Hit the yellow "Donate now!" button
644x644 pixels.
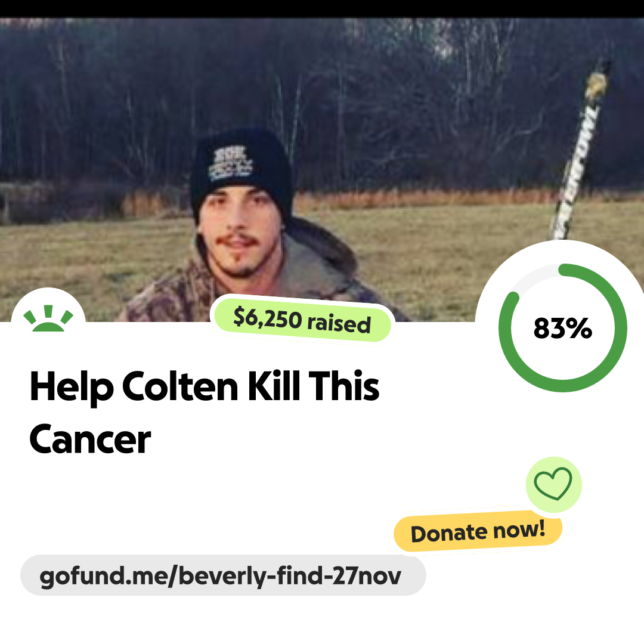point(478,532)
